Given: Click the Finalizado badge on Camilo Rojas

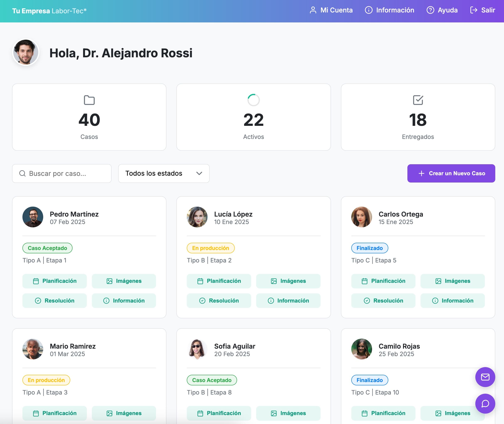Looking at the screenshot, I should [369, 380].
